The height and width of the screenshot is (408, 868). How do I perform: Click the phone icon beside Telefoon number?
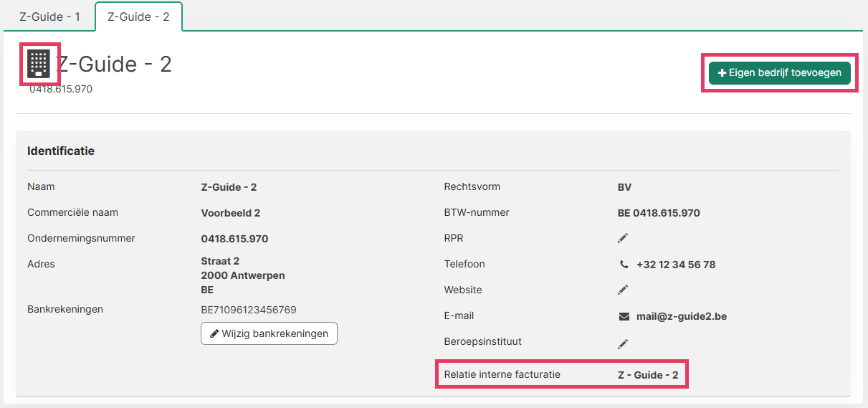624,265
